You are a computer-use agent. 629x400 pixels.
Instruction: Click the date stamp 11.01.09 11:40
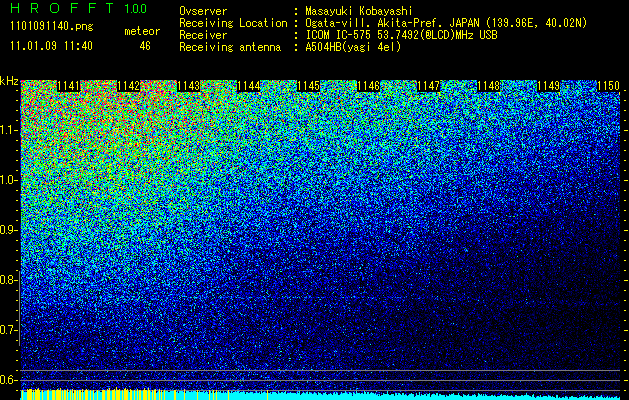pyautogui.click(x=51, y=46)
